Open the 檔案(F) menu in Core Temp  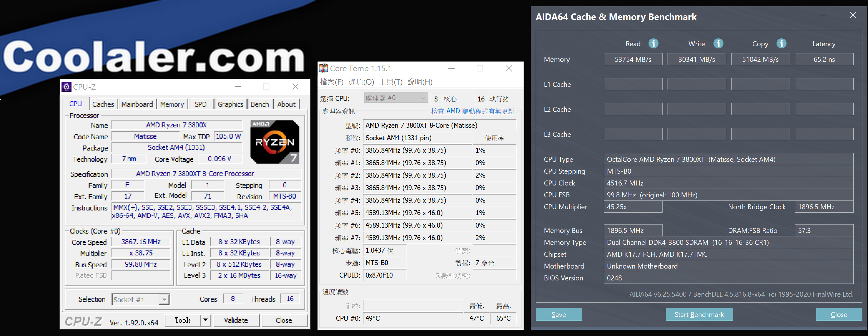click(332, 82)
